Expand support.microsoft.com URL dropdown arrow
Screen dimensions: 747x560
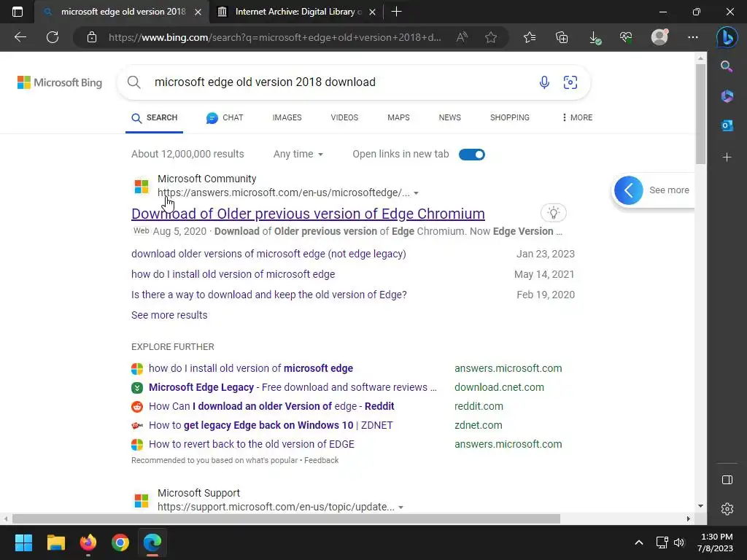pos(400,507)
